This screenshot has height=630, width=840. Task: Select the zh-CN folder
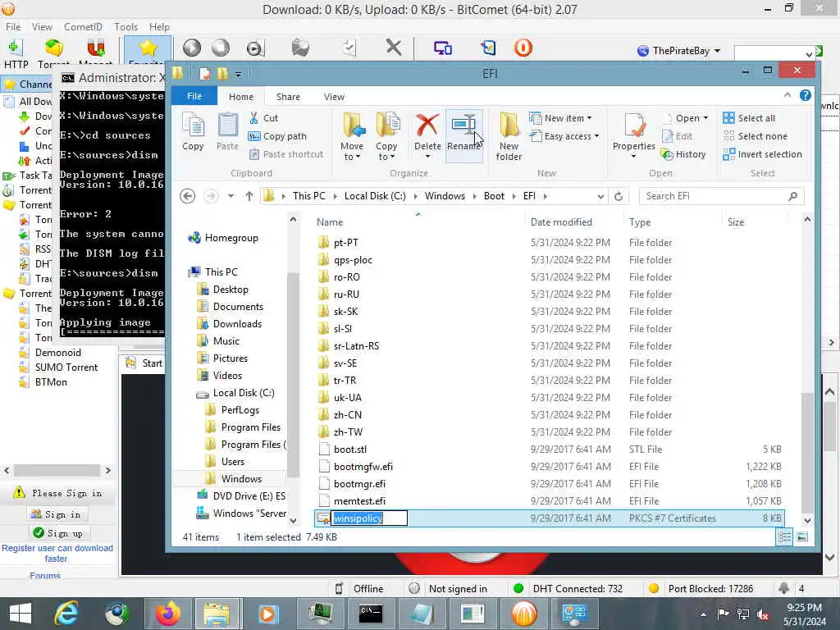click(348, 414)
